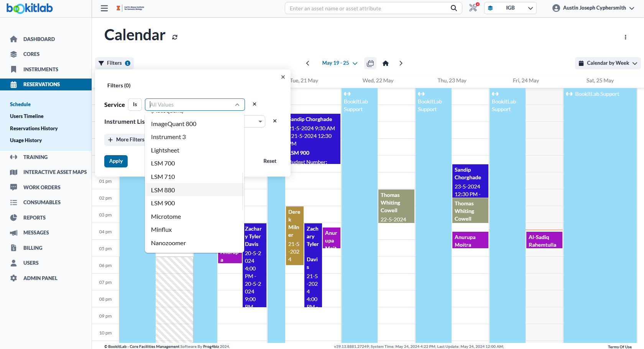Click the Messages megaphone icon

tap(14, 233)
